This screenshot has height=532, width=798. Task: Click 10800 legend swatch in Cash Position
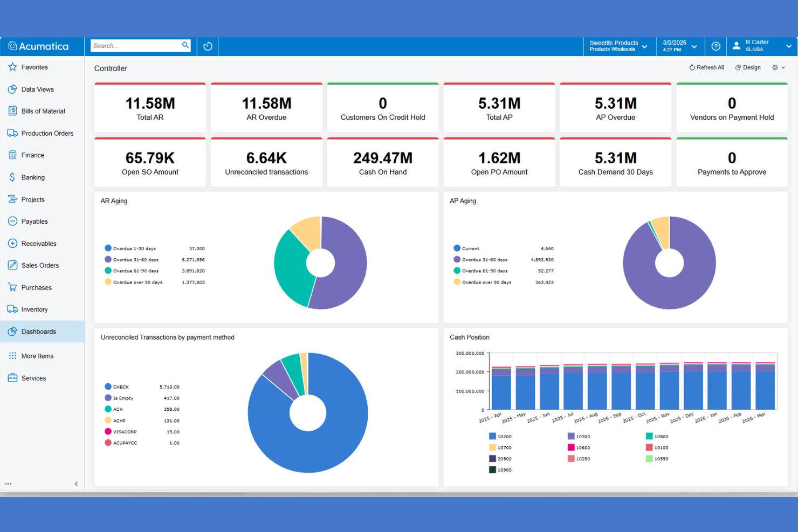coord(649,436)
